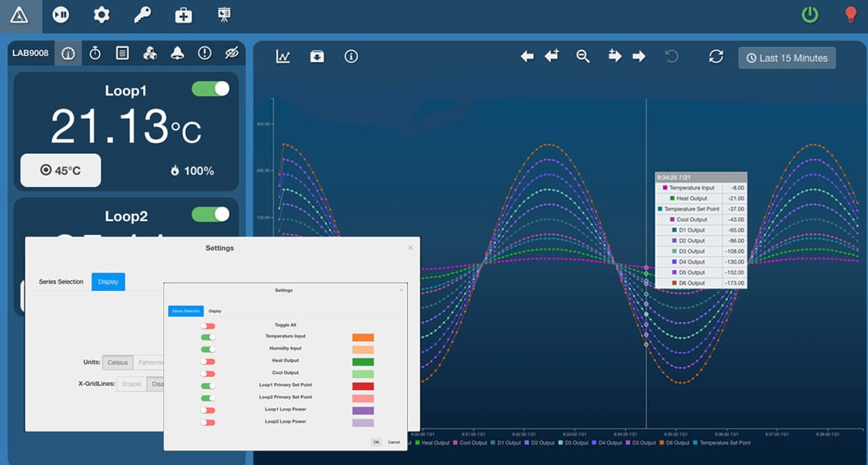Enable the Loop1 Loop Power switch

[207, 411]
